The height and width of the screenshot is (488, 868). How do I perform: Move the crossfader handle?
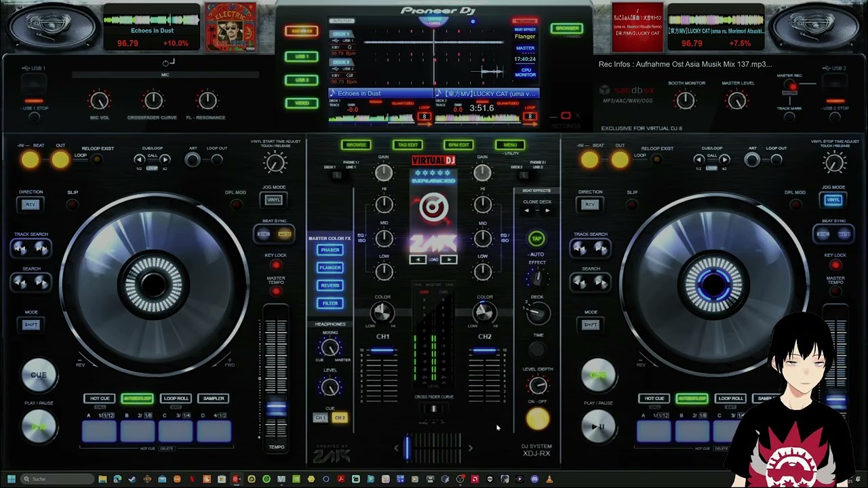click(408, 448)
